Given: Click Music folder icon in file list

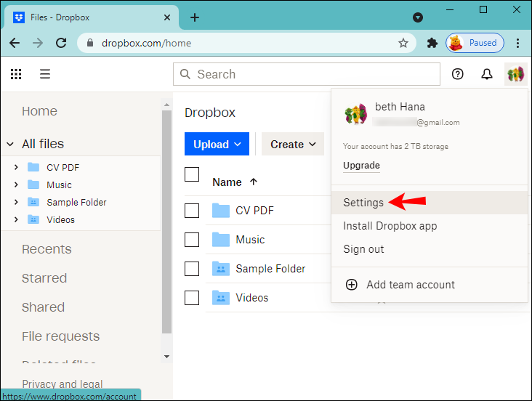Looking at the screenshot, I should click(x=221, y=240).
